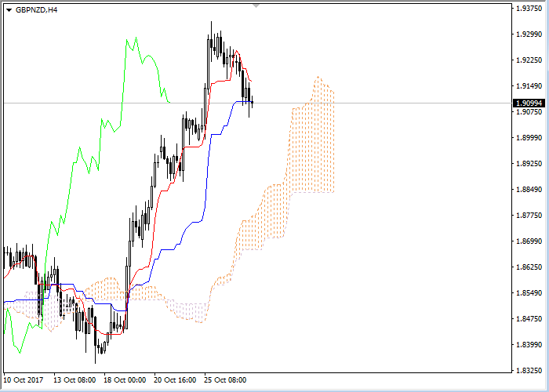This screenshot has height=392, width=549.
Task: Click the 1.92250 price scale label
Action: [529, 60]
